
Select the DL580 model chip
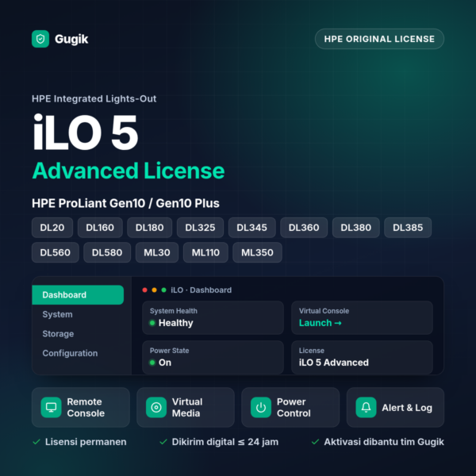click(x=107, y=252)
